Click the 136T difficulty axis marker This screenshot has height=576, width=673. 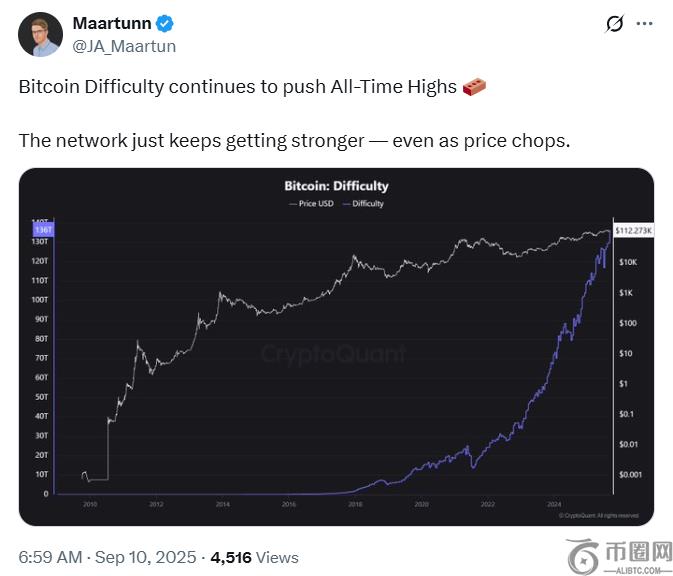(41, 231)
